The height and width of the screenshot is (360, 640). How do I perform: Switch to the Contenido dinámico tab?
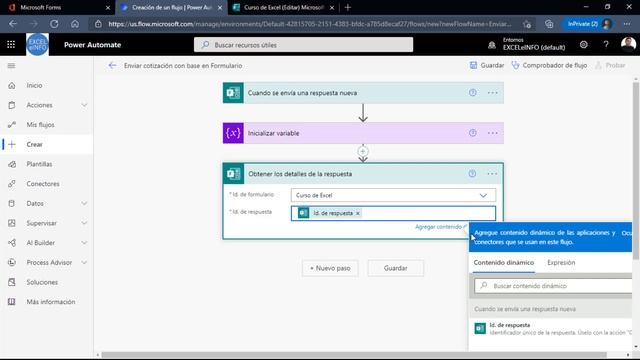[504, 262]
